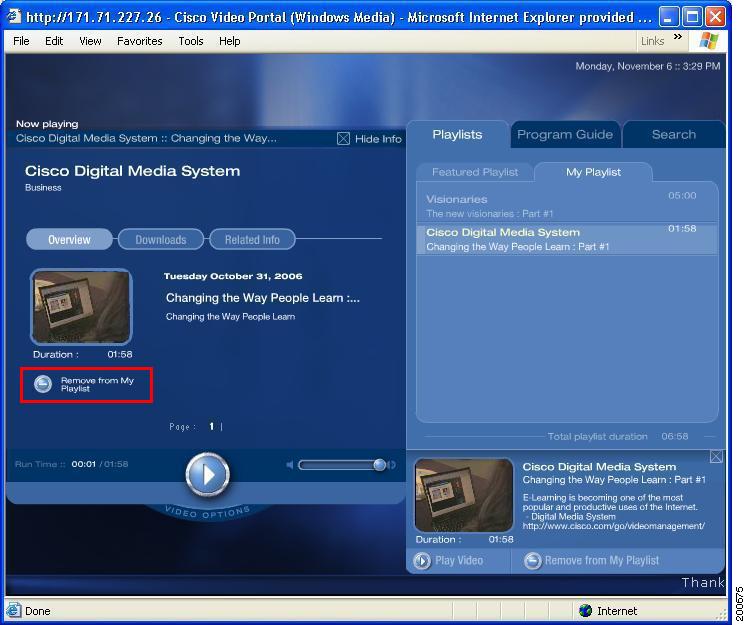Click the Internet zone globe icon
The width and height of the screenshot is (745, 625).
pyautogui.click(x=585, y=610)
